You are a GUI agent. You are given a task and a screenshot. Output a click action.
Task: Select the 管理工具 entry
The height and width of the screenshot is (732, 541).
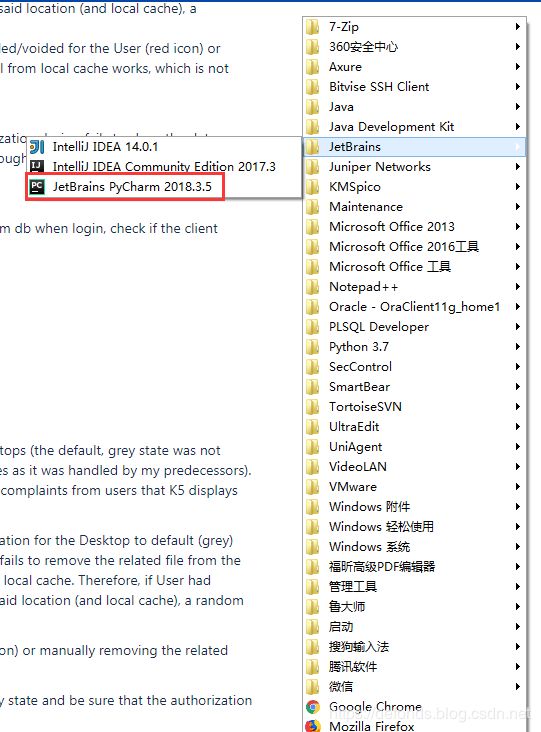415,587
